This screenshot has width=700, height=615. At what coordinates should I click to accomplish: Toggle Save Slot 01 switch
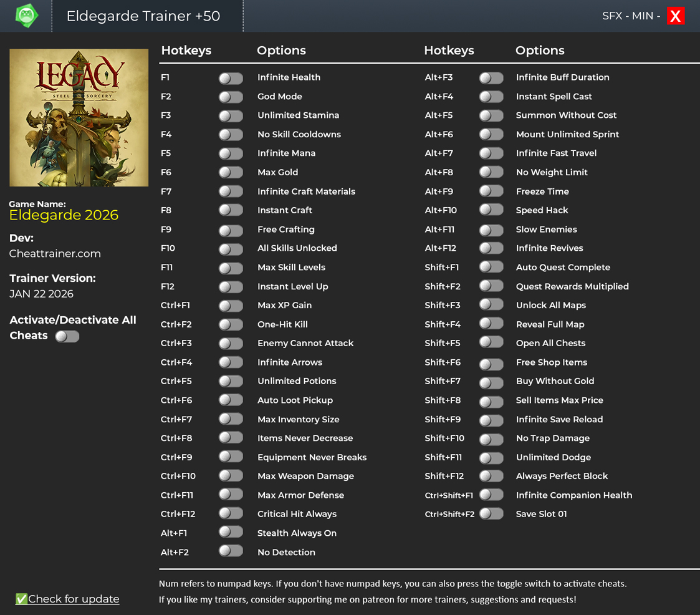491,513
